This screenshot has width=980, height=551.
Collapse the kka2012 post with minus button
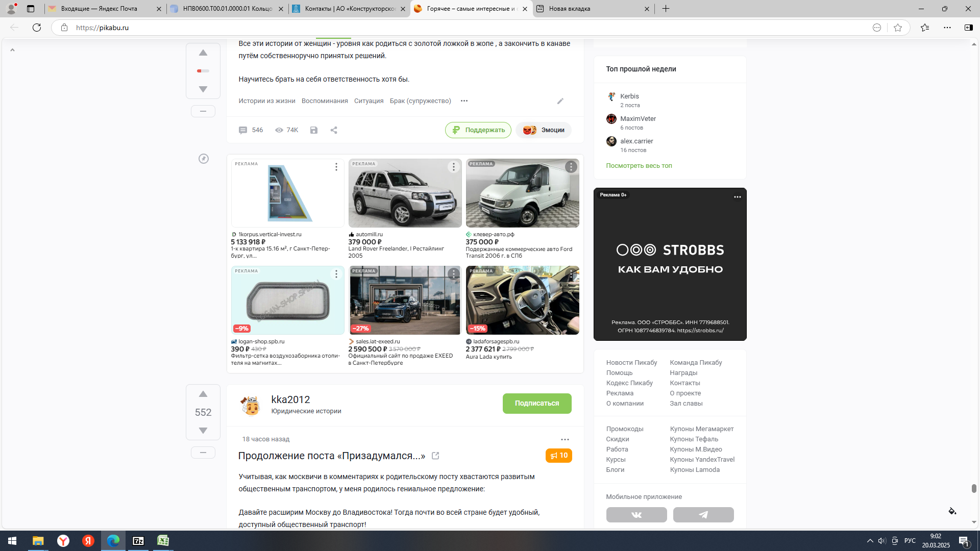tap(203, 453)
